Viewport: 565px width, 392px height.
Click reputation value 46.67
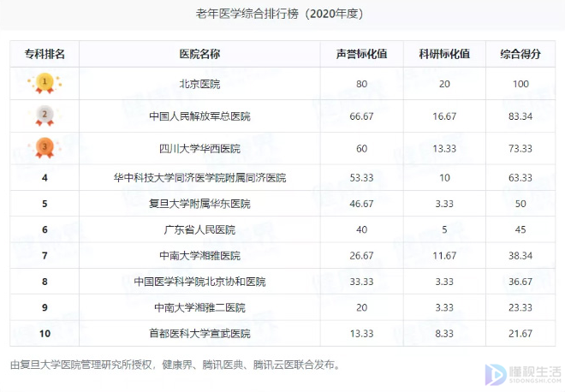pyautogui.click(x=362, y=204)
